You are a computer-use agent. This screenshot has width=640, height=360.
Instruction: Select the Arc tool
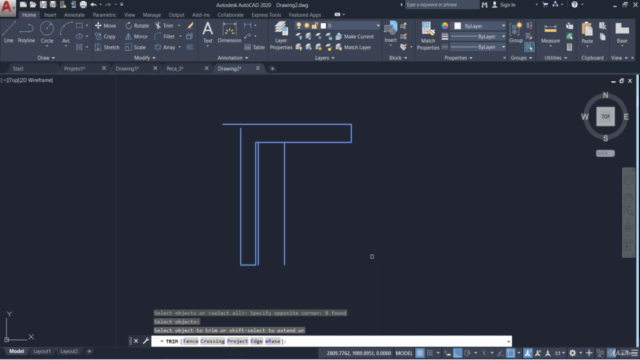66,32
